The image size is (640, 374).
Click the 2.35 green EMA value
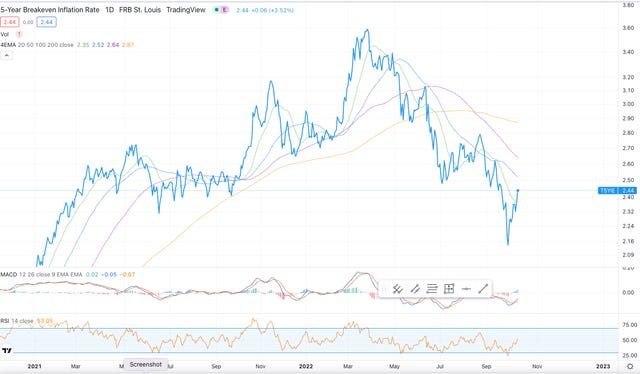pyautogui.click(x=83, y=45)
